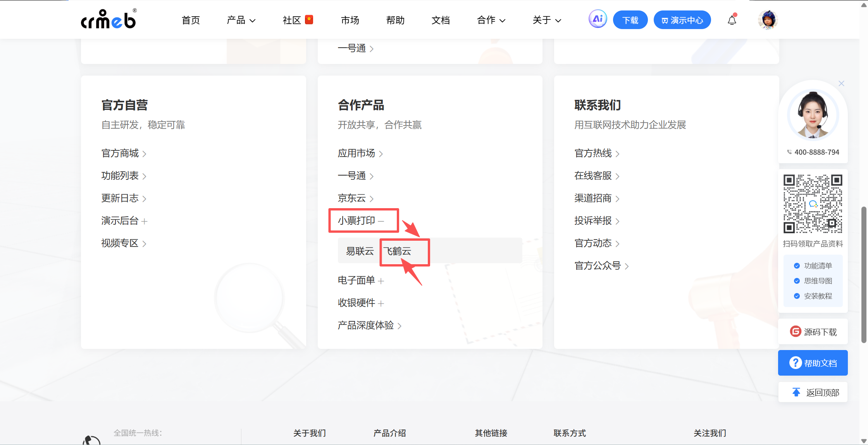Click the 返回顶部 arrow button
This screenshot has height=445, width=868.
tap(813, 392)
